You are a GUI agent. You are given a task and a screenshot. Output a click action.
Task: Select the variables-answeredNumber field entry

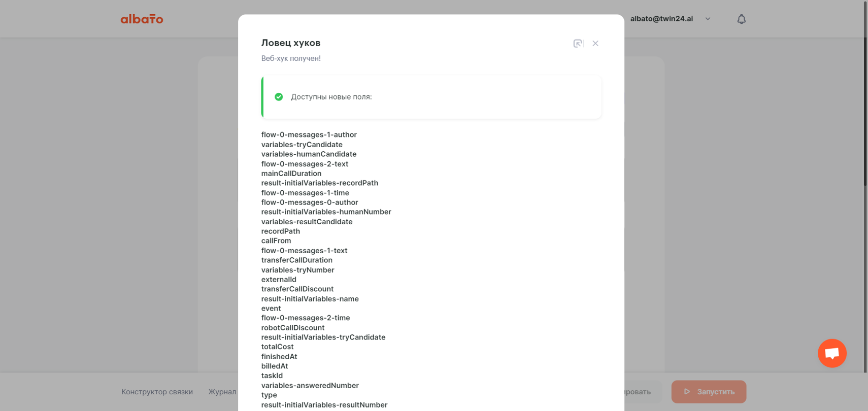click(x=310, y=386)
